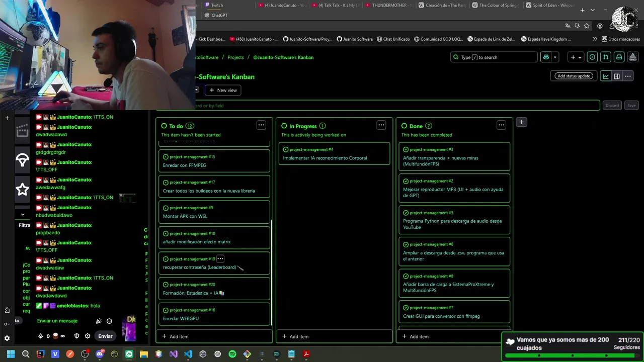Open Visual Studio Code from the taskbar
644x362 pixels.
pos(188,354)
